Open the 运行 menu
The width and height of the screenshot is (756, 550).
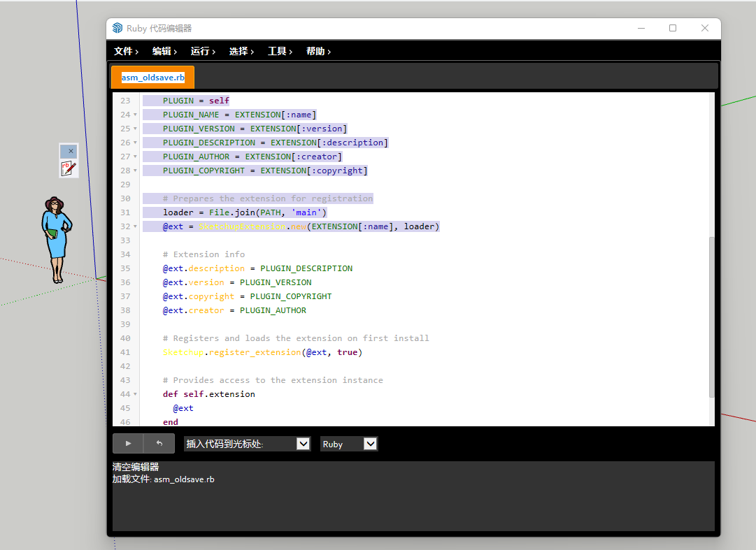point(203,51)
